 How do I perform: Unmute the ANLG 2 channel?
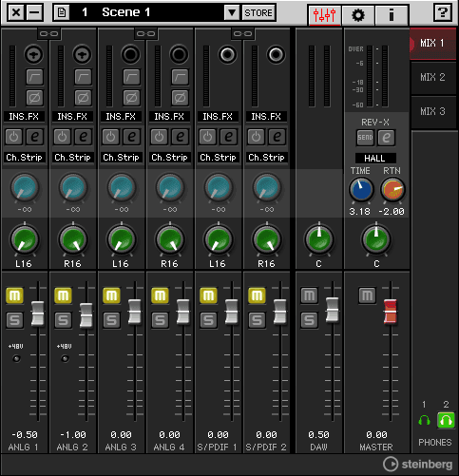63,295
